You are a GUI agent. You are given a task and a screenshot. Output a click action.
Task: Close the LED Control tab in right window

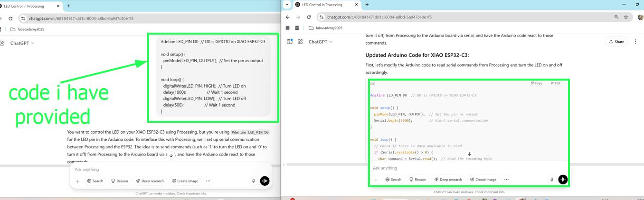point(357,5)
